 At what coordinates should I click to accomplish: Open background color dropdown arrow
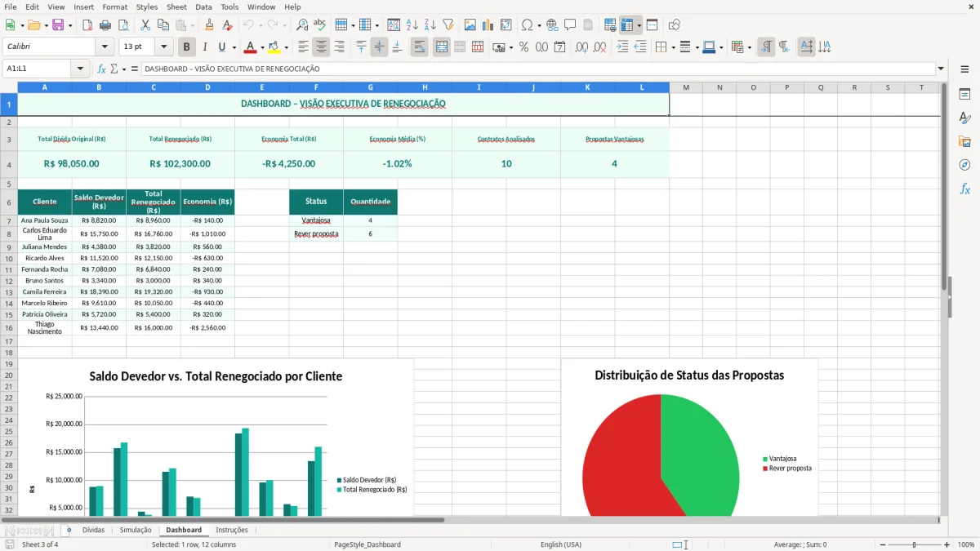pyautogui.click(x=286, y=47)
